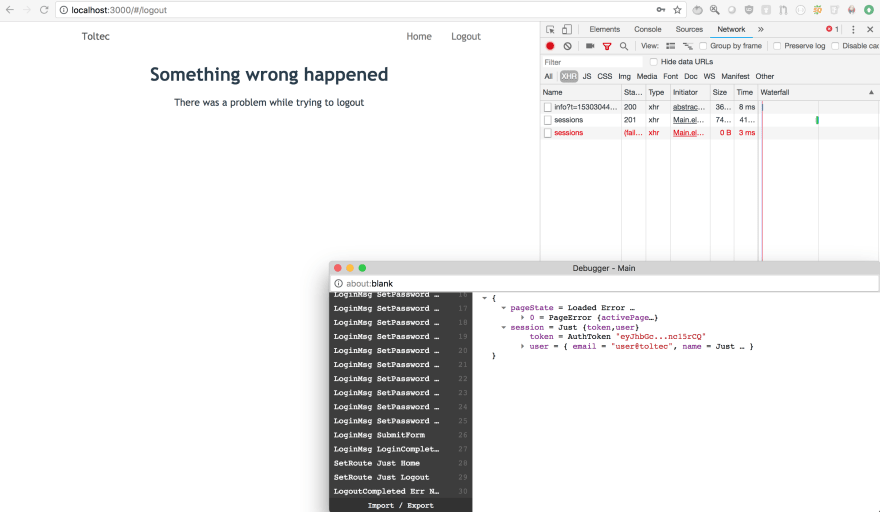The image size is (880, 512).
Task: Enable Preserve log checkbox
Action: [777, 46]
